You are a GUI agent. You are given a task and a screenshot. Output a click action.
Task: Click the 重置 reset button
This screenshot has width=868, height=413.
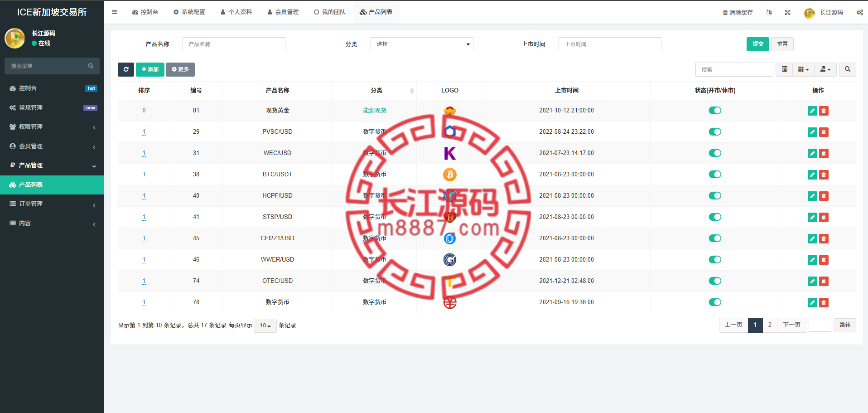click(x=782, y=44)
